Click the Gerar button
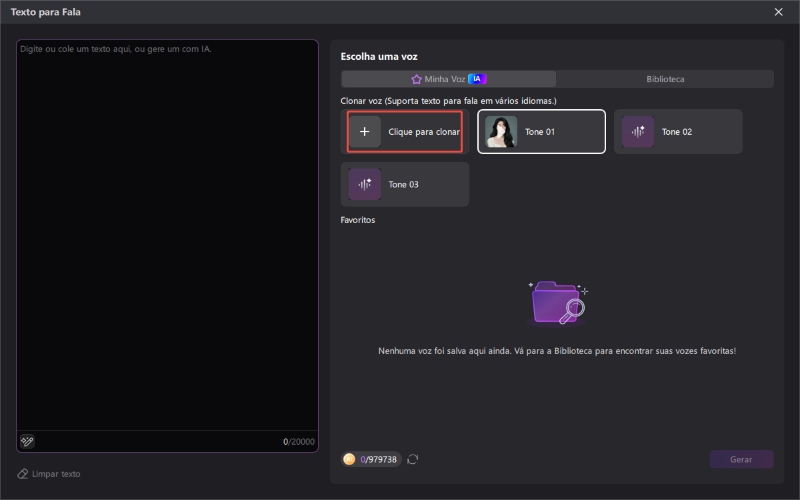Viewport: 800px width, 500px height. [741, 459]
